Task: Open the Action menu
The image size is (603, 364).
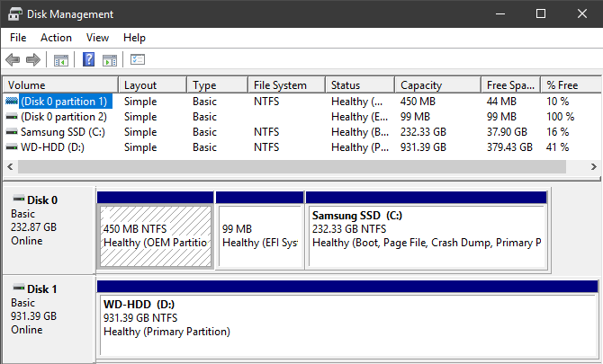Action: pos(56,38)
